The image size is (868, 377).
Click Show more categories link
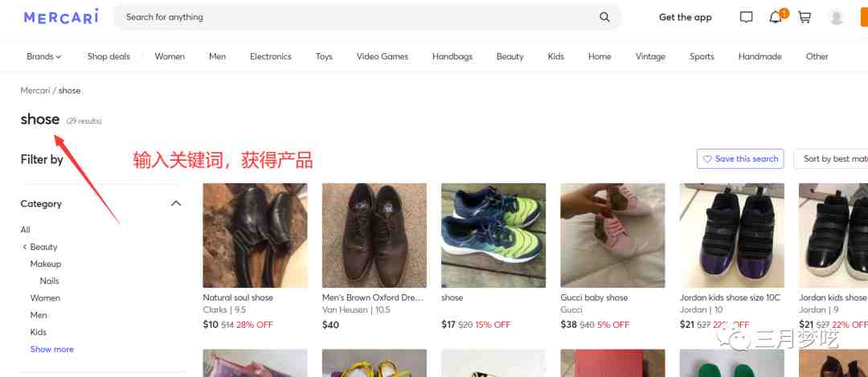[52, 350]
